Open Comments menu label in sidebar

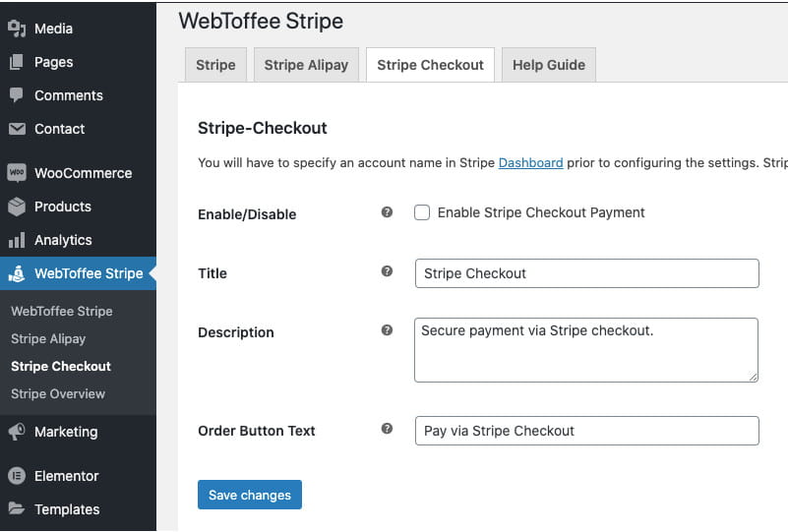tap(68, 95)
